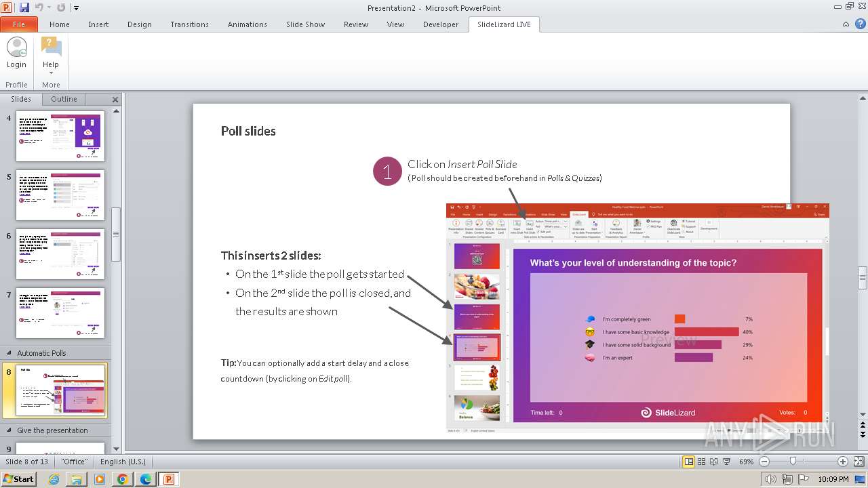The image size is (868, 488).
Task: Go to Next Slide double-arrow button
Action: click(863, 434)
